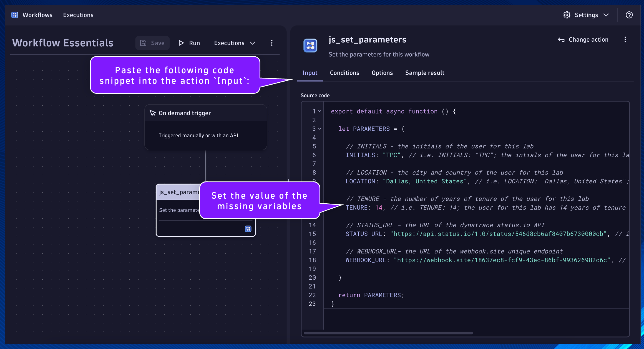644x349 pixels.
Task: Click the LOCATION value "Dallas, United States"
Action: click(425, 181)
